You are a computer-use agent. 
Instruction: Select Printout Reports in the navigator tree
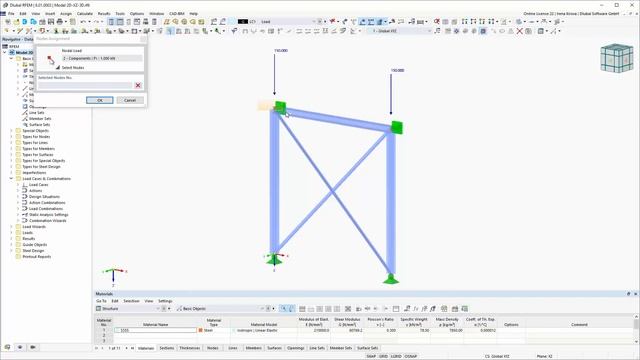(x=37, y=257)
